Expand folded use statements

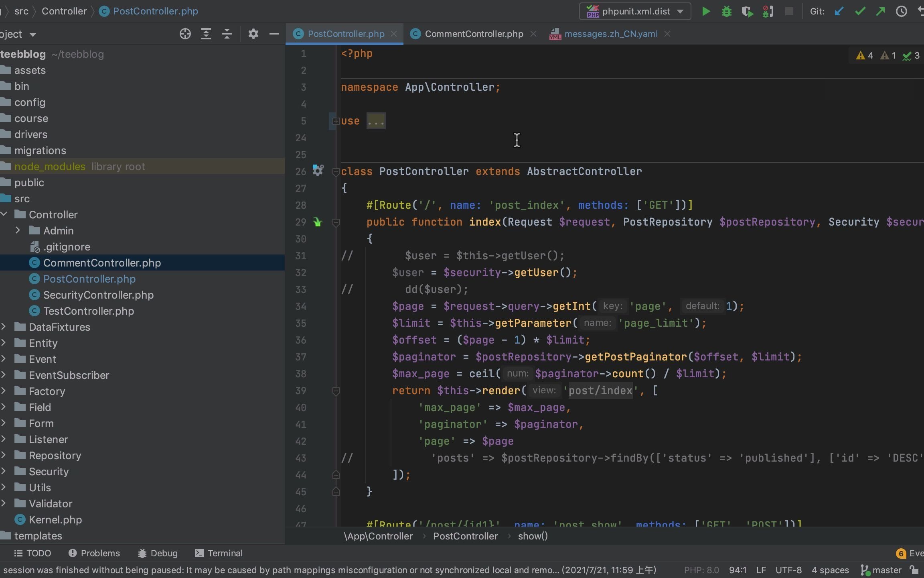[x=336, y=121]
